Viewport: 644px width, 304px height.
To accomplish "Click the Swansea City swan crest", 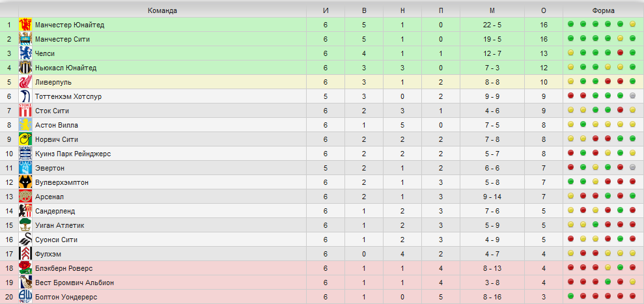I will (x=25, y=240).
